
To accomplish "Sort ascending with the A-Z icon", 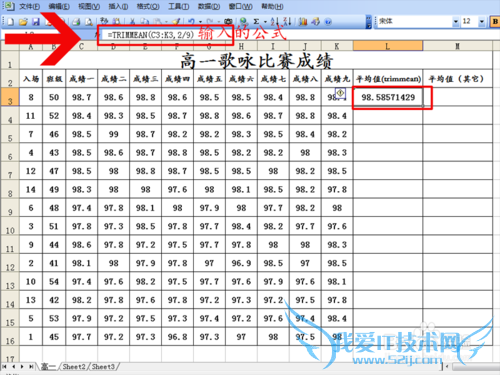I will [274, 22].
